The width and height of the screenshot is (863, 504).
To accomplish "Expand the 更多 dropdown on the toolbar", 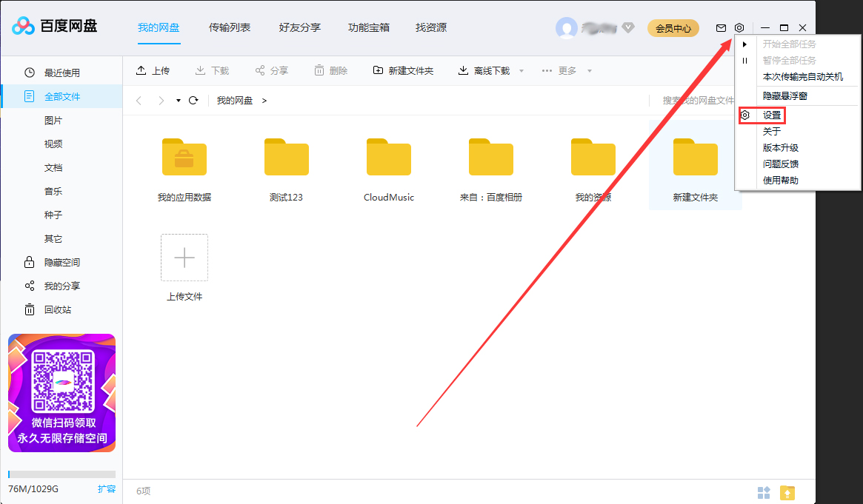I will click(590, 70).
